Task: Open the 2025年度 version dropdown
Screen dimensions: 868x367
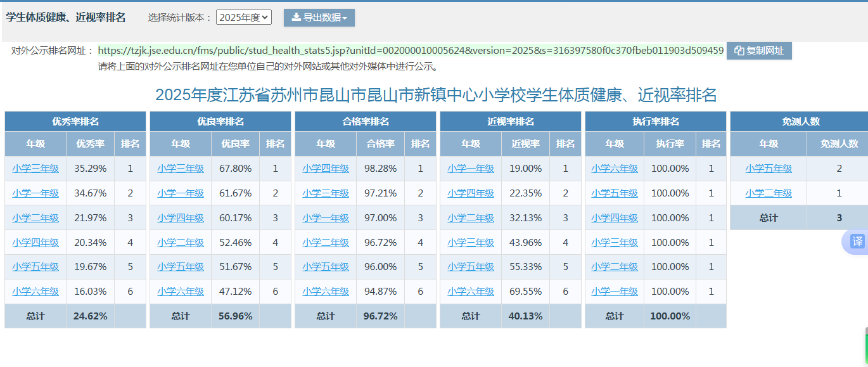Action: (x=244, y=18)
